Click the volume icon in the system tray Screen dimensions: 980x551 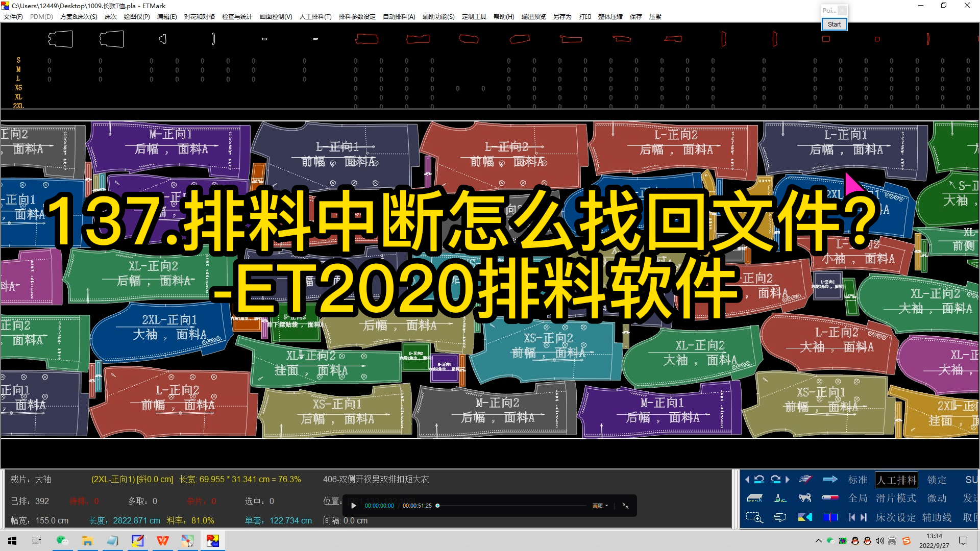(x=880, y=541)
